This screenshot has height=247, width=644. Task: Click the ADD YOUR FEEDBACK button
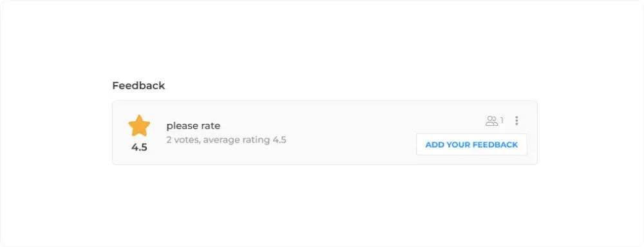tap(471, 144)
